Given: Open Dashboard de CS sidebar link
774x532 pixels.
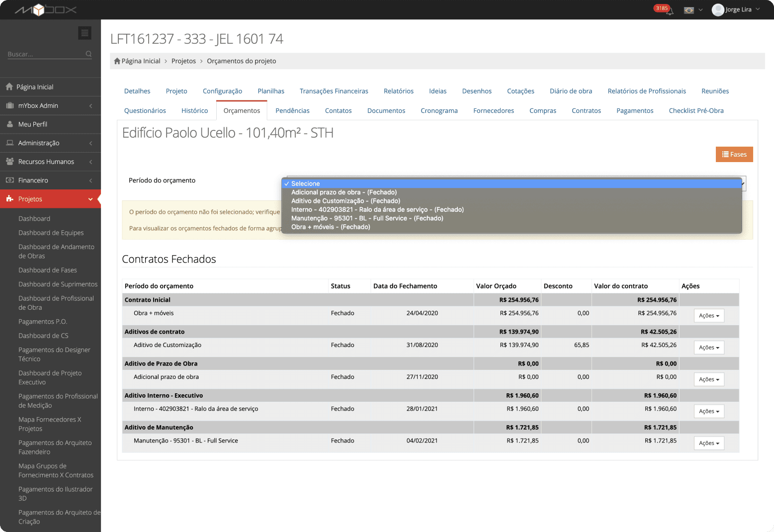Looking at the screenshot, I should click(43, 336).
